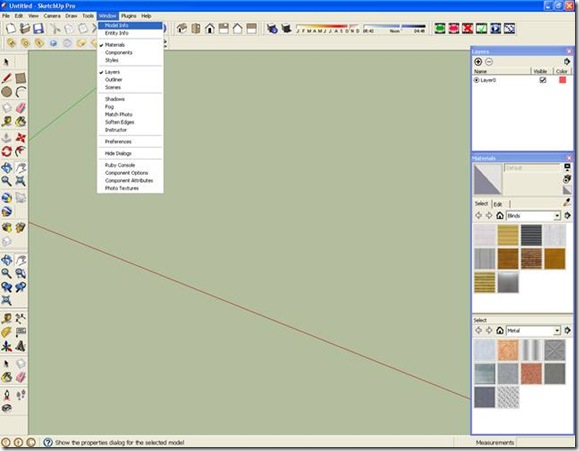579x451 pixels.
Task: Select the Paint Bucket tool
Action: (21, 122)
